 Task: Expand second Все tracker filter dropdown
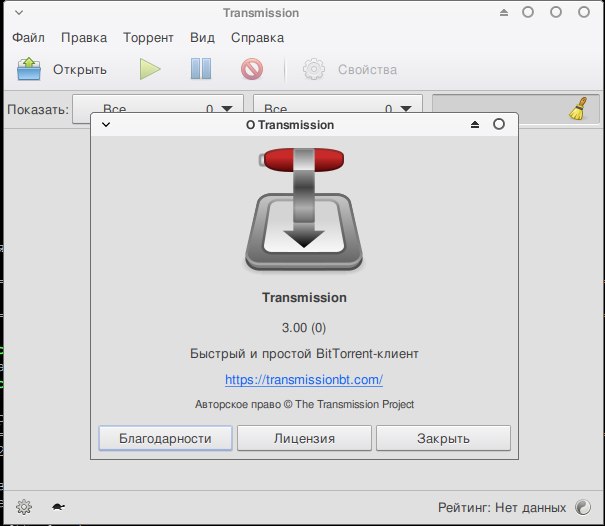[x=338, y=104]
